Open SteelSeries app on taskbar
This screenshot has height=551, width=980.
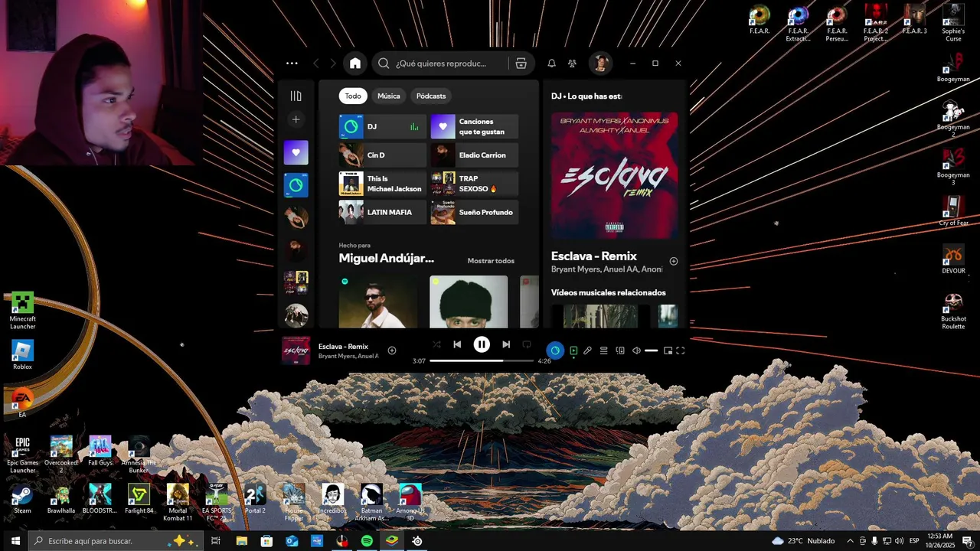click(417, 541)
